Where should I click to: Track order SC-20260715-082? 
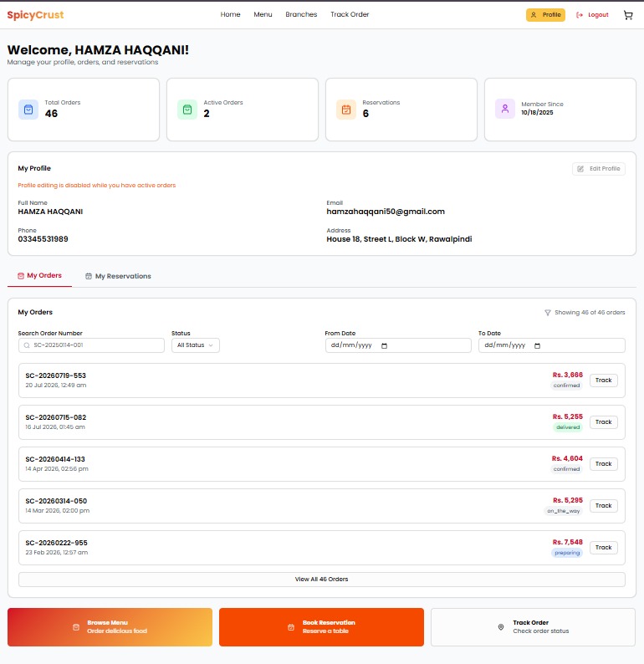[x=603, y=422]
